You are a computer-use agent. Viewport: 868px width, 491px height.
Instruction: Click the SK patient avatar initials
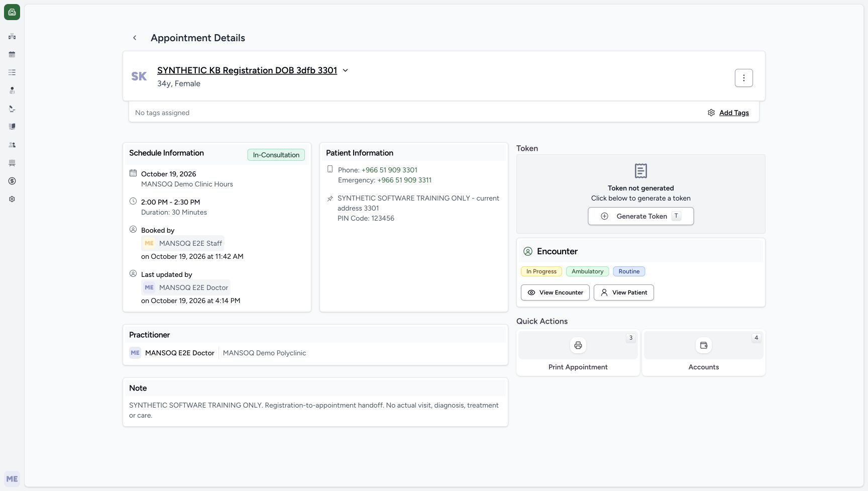(x=139, y=76)
